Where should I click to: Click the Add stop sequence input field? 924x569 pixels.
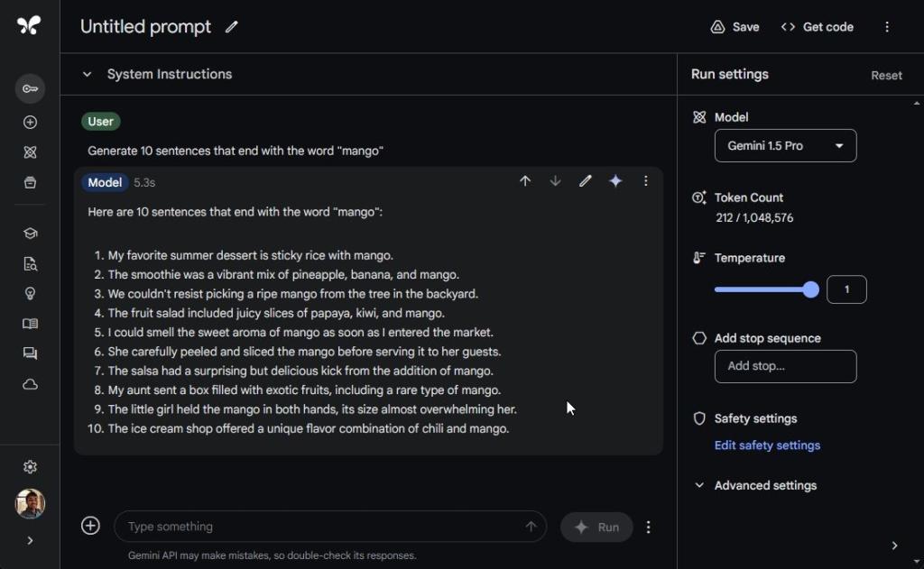coord(785,366)
